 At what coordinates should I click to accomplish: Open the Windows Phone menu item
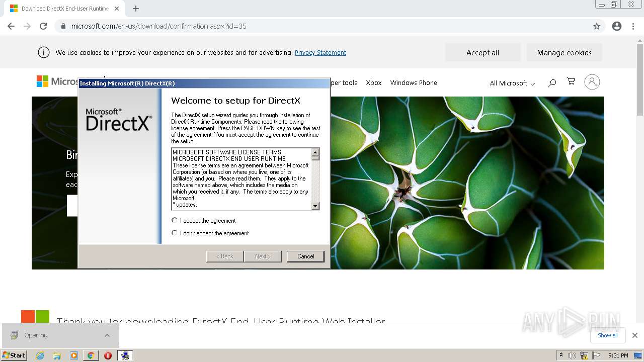pyautogui.click(x=414, y=82)
